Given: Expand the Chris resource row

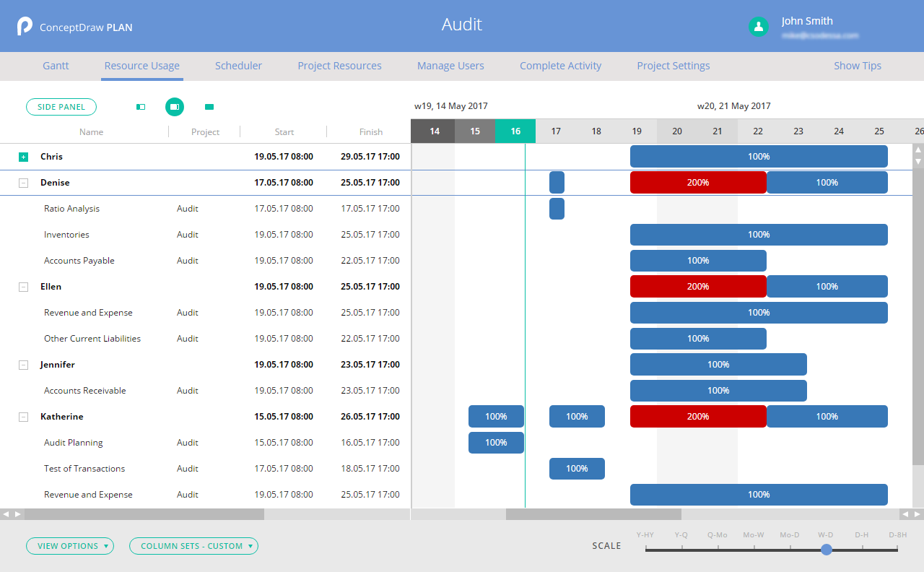Looking at the screenshot, I should click(23, 157).
